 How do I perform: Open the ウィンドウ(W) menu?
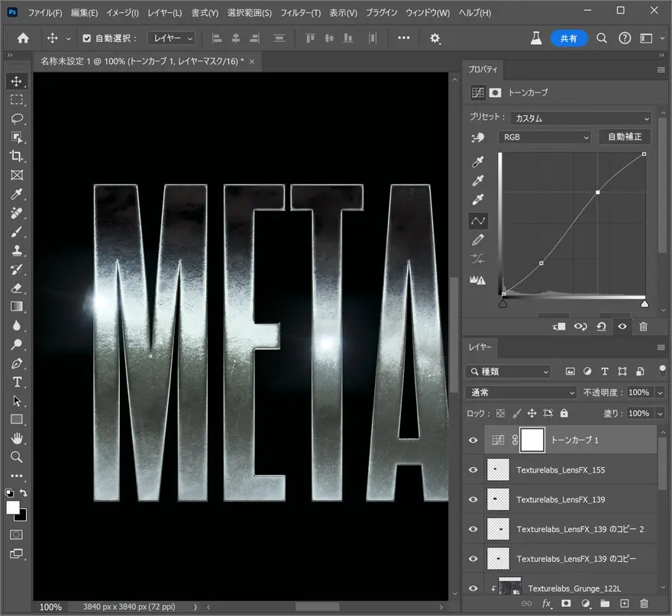pos(428,13)
